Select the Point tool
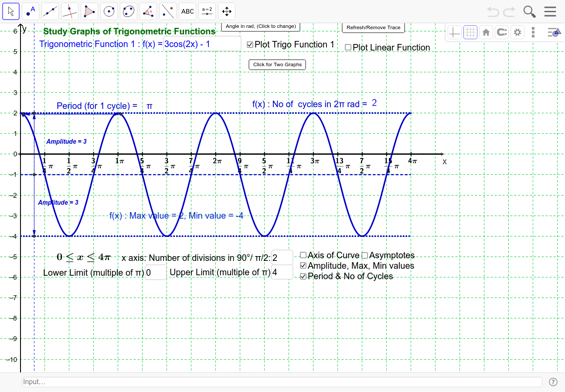The height and width of the screenshot is (392, 565). 31,11
